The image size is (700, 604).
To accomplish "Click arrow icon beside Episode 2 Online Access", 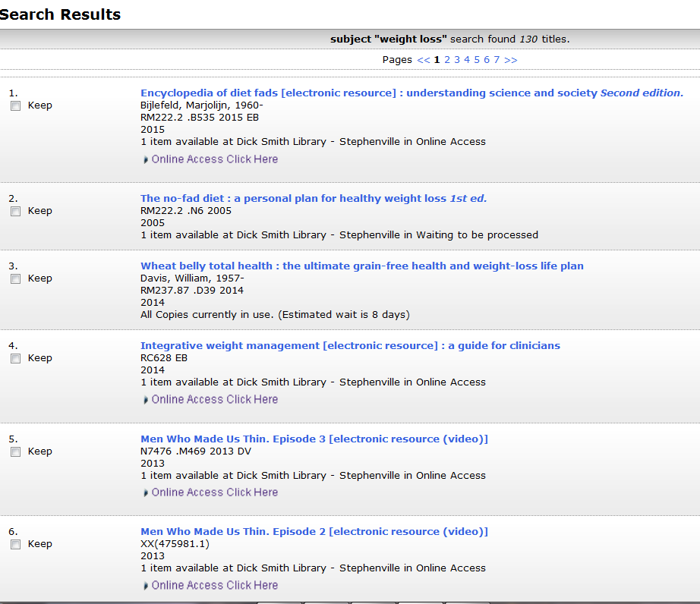I will 146,586.
